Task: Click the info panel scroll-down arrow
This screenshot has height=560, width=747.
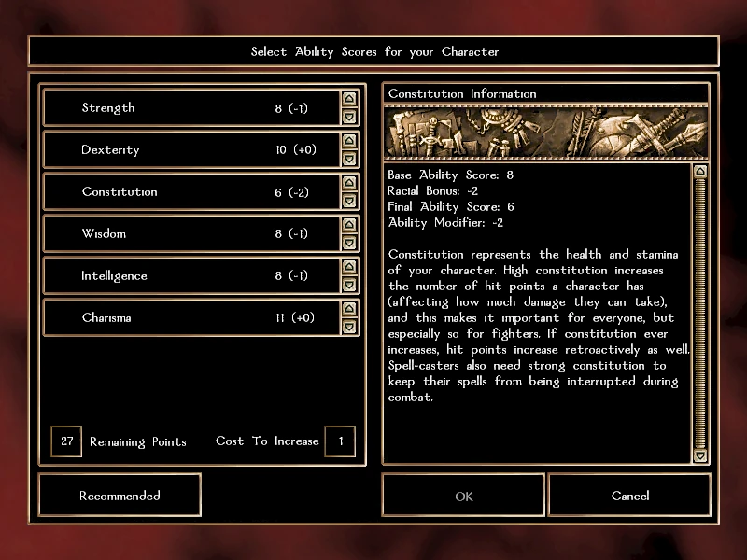Action: point(699,455)
